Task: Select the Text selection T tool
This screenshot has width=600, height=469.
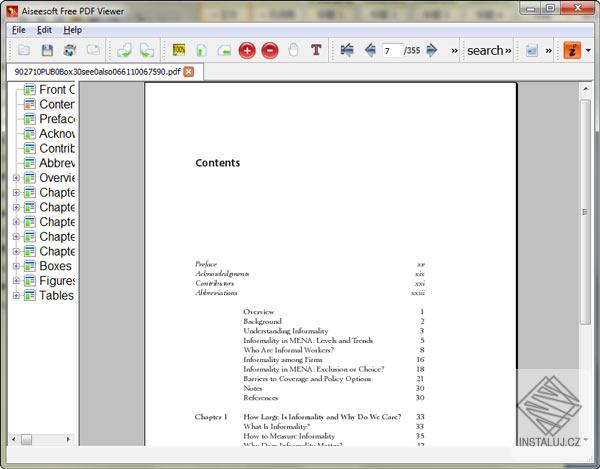Action: coord(316,50)
